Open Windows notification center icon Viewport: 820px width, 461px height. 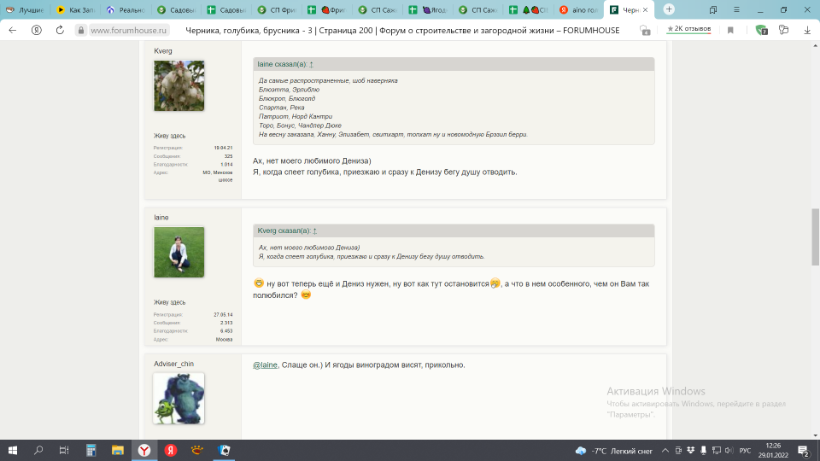tap(805, 450)
